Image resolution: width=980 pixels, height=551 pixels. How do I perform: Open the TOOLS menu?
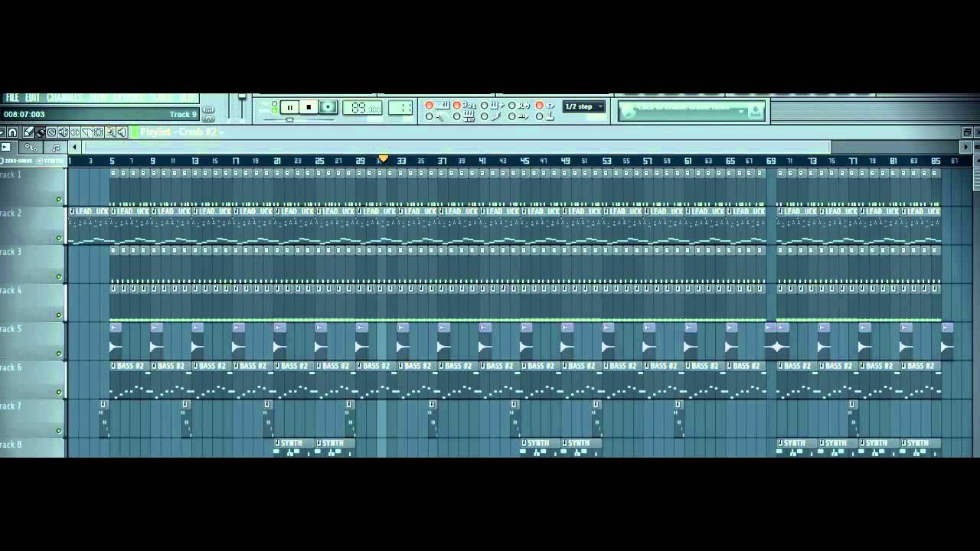pos(162,98)
